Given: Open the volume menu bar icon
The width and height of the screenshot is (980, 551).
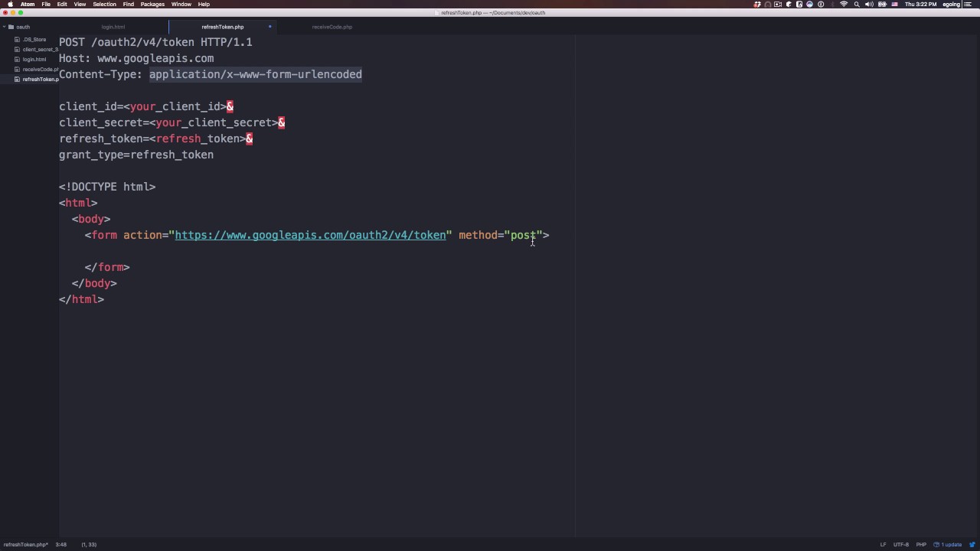Looking at the screenshot, I should [869, 4].
